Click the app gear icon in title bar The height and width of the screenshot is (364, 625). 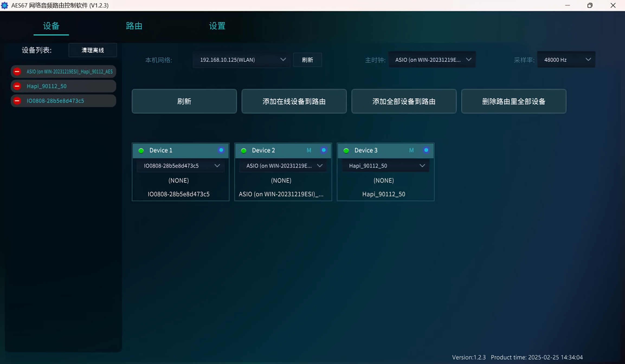[5, 5]
